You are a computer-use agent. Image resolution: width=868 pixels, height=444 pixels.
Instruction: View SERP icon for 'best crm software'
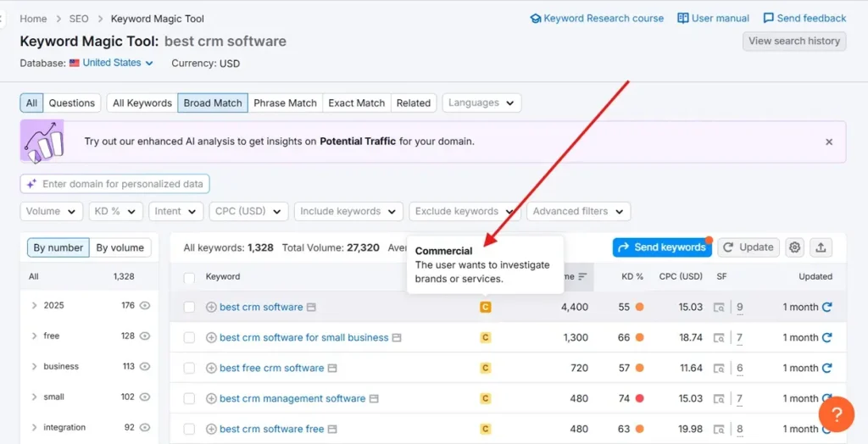click(311, 307)
